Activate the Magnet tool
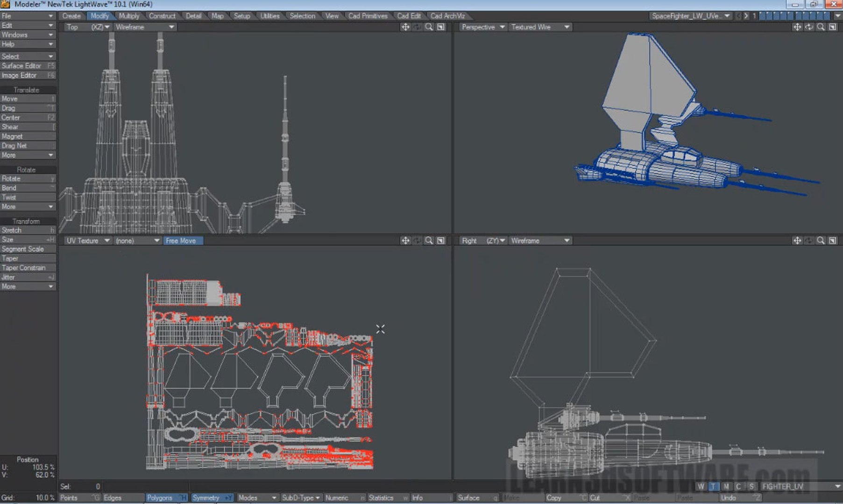Screen dimensions: 843x504 [x=28, y=136]
